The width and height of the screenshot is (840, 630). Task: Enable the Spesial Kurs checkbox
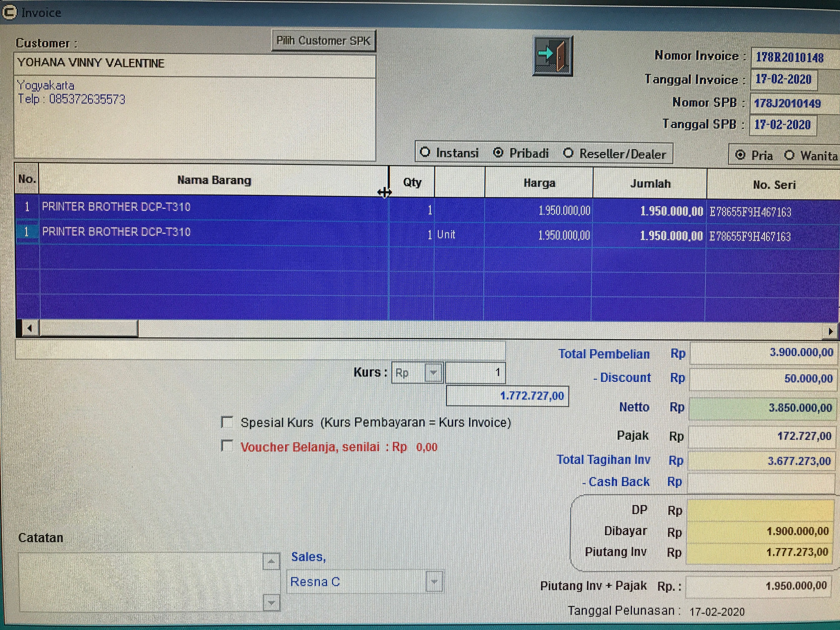coord(227,421)
